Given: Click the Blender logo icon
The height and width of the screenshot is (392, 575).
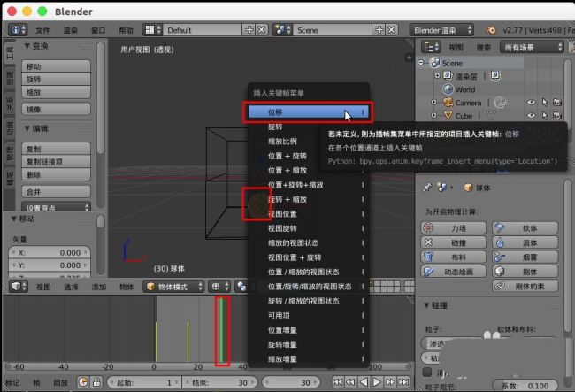Looking at the screenshot, I should [x=491, y=30].
